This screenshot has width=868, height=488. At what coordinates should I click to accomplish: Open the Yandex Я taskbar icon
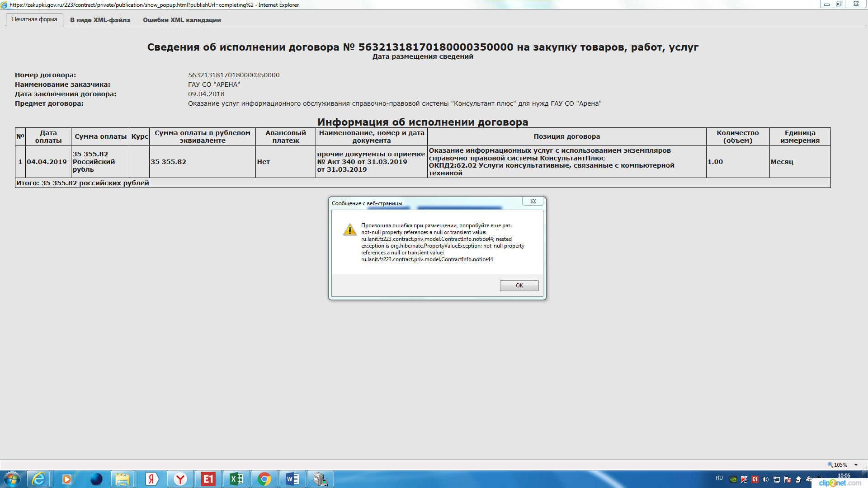(152, 479)
